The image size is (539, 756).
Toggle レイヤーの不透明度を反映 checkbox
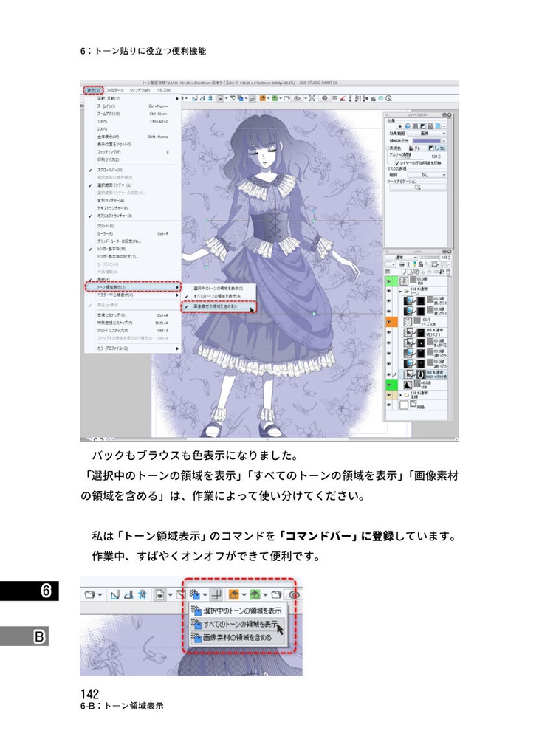(x=397, y=163)
